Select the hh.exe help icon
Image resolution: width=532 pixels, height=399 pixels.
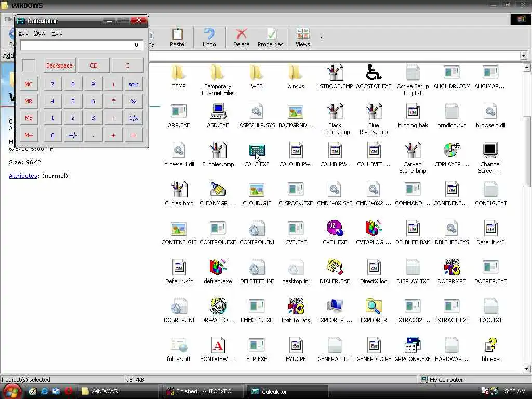[x=490, y=345]
